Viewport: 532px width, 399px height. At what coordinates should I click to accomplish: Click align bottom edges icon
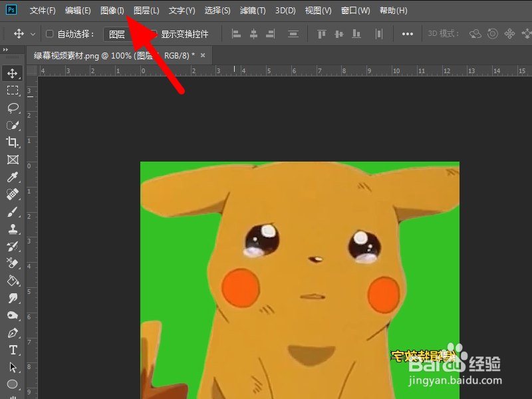[356, 34]
